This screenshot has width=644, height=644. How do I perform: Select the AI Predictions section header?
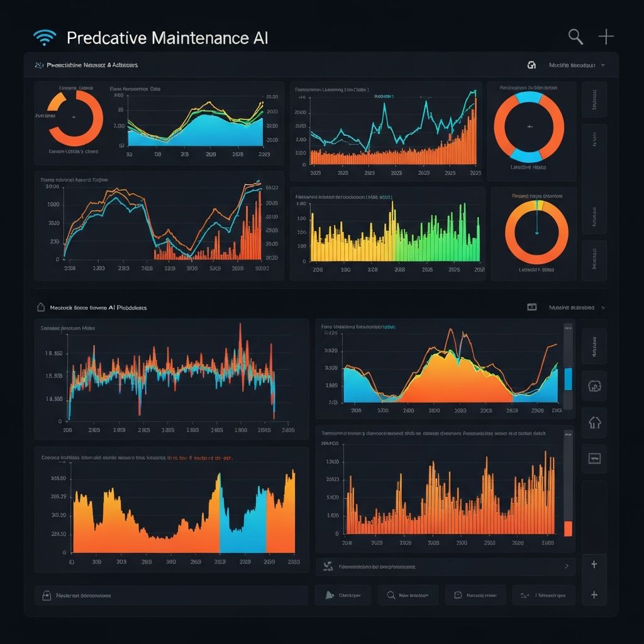click(x=94, y=308)
